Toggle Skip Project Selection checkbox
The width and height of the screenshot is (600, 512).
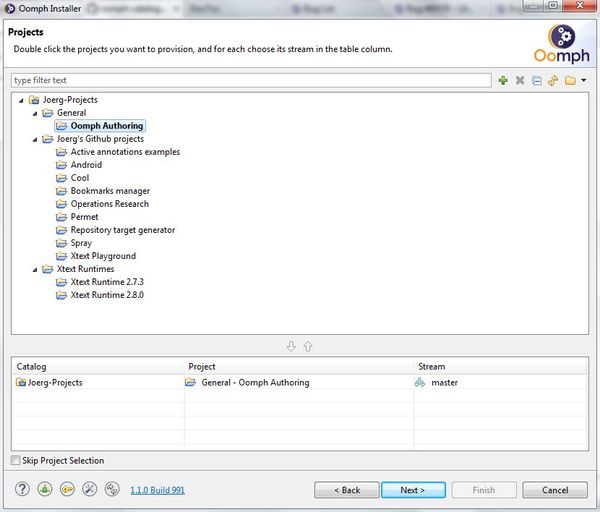point(15,460)
